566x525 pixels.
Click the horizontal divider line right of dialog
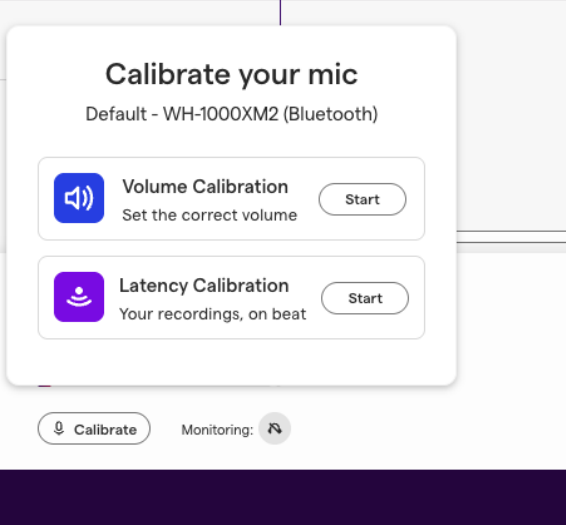(511, 231)
